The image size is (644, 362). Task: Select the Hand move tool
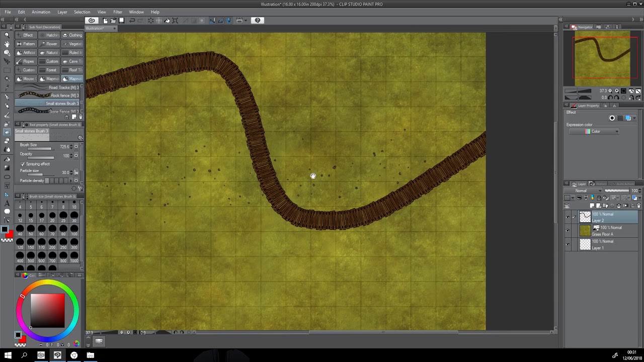(x=7, y=44)
